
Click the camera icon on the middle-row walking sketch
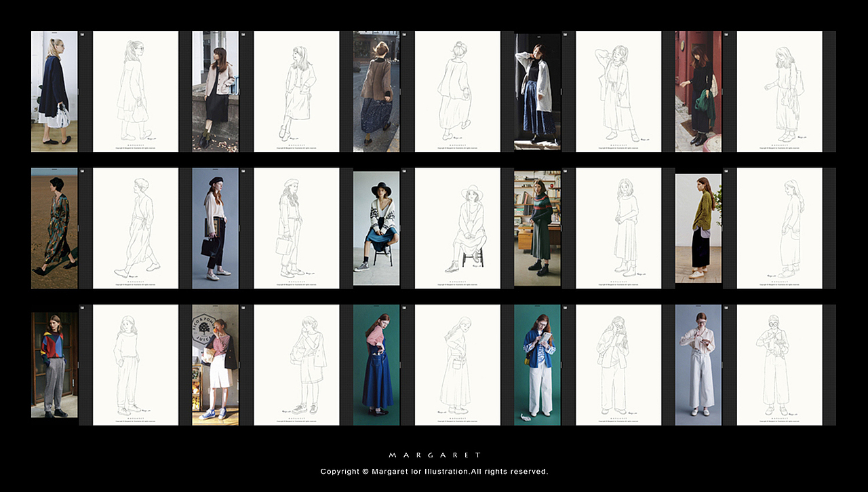82,171
